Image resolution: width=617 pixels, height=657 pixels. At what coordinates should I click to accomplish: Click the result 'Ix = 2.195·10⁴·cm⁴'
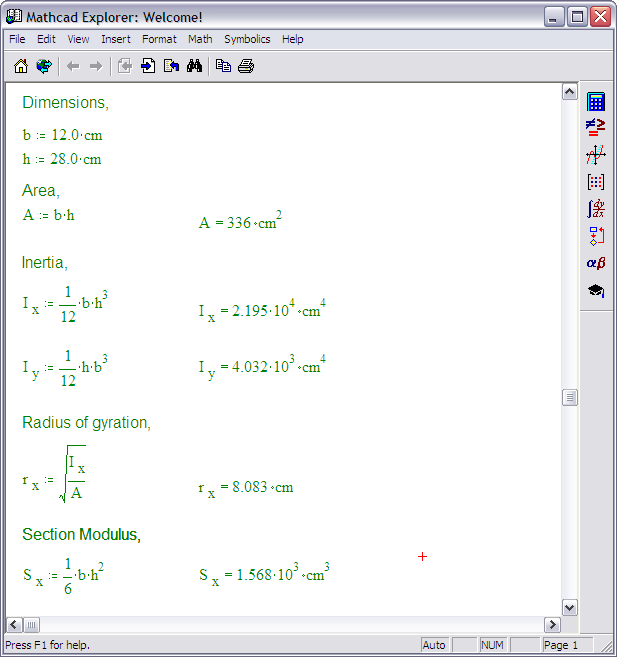tap(262, 310)
